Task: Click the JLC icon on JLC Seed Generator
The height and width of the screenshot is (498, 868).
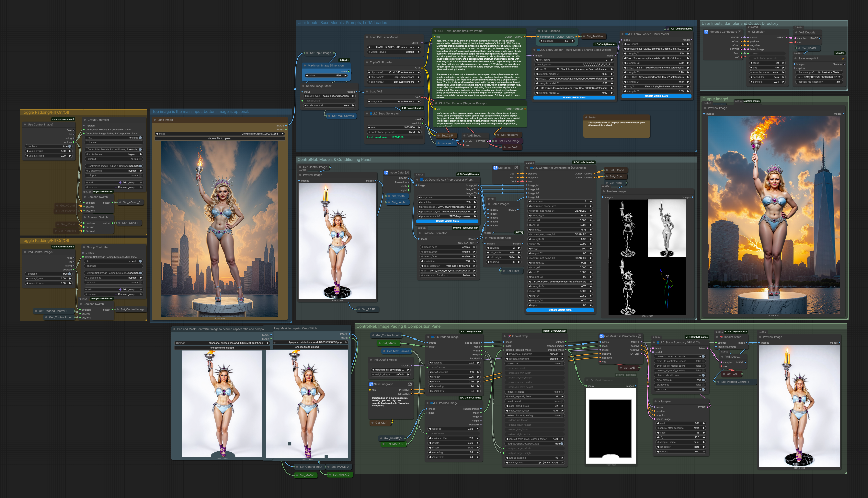Action: pyautogui.click(x=371, y=113)
